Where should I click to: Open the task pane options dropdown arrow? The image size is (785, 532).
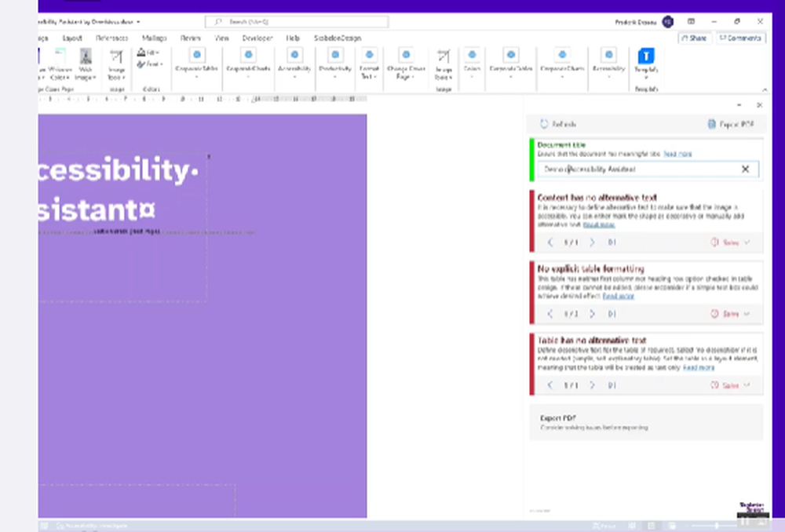click(739, 105)
